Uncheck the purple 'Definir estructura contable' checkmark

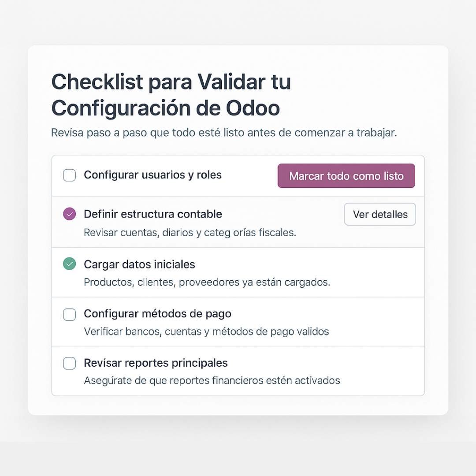pyautogui.click(x=69, y=214)
